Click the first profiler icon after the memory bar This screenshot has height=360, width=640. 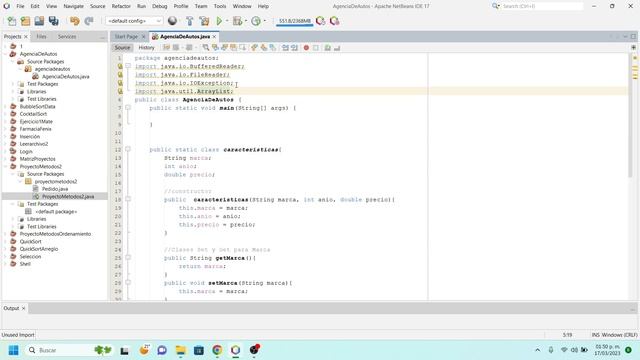[321, 21]
